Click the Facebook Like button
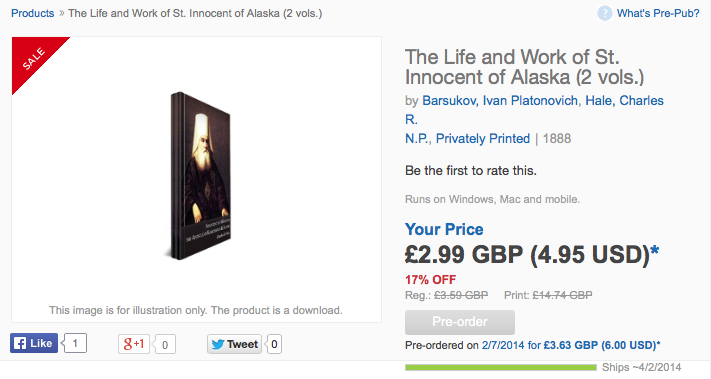Screen dimensions: 711x379 click(x=34, y=343)
